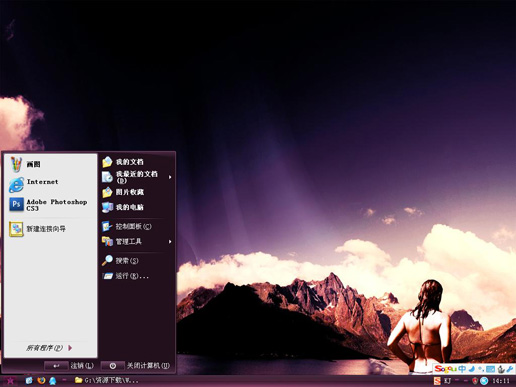
Task: Launch Internet Explorer from quick launch bar
Action: [x=29, y=380]
